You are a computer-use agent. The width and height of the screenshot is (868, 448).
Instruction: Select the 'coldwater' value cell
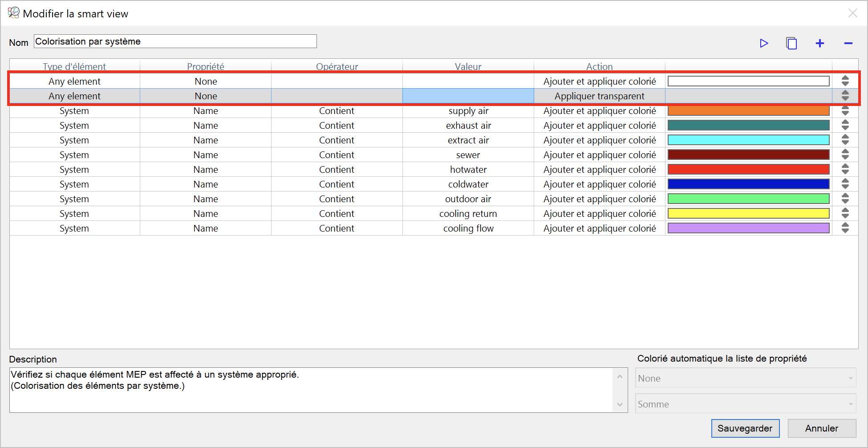468,184
